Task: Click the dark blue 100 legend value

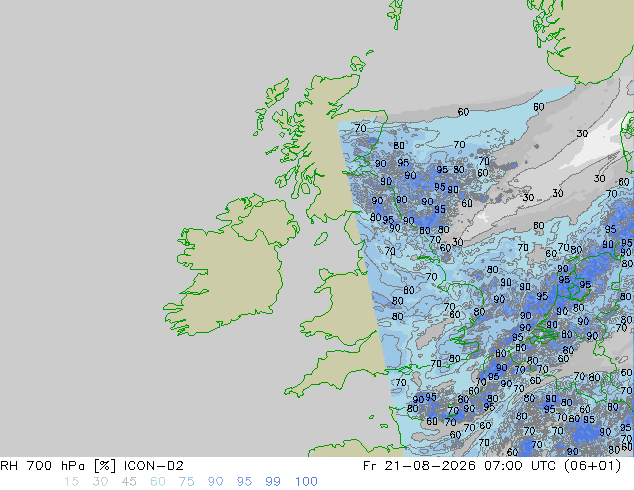Action: [306, 482]
